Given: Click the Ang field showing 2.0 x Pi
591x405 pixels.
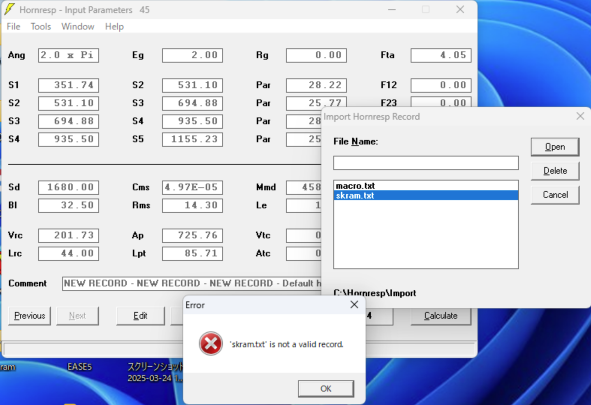Looking at the screenshot, I should (x=68, y=55).
